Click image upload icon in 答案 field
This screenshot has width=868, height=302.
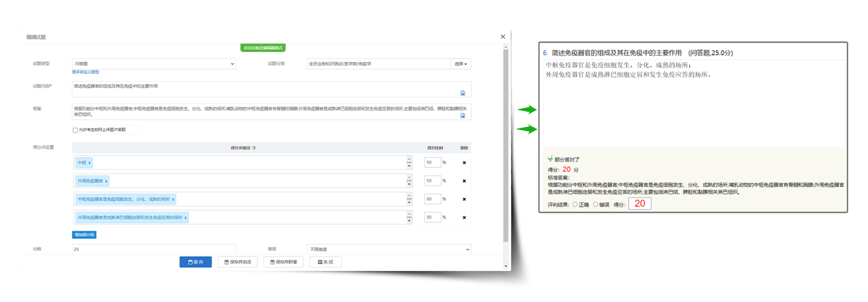click(x=462, y=115)
